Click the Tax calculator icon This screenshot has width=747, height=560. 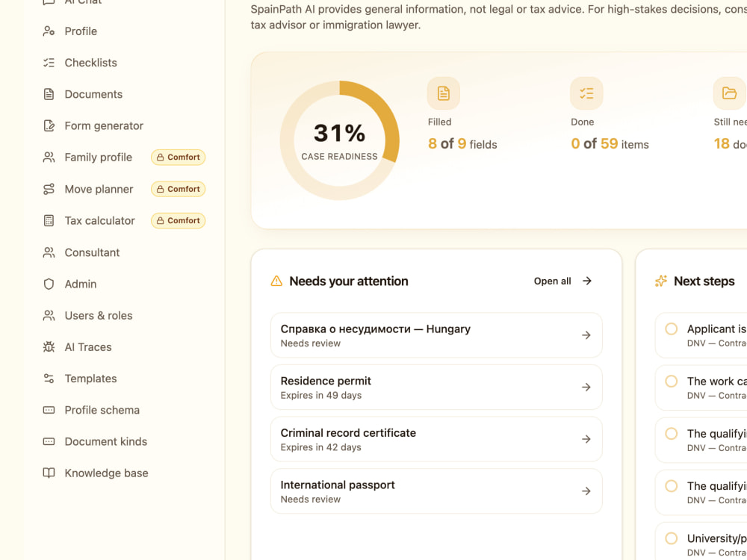(49, 220)
